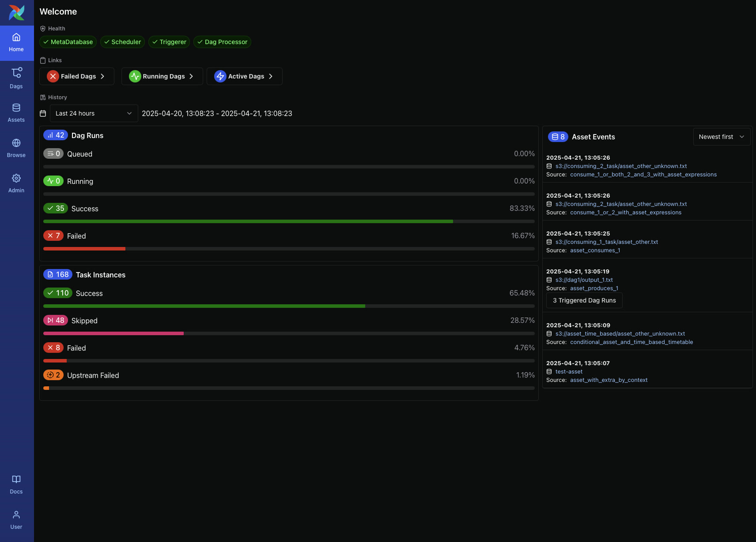Open the s3://dag1/output_1.txt asset link
Viewport: 756px width, 542px height.
pos(583,280)
